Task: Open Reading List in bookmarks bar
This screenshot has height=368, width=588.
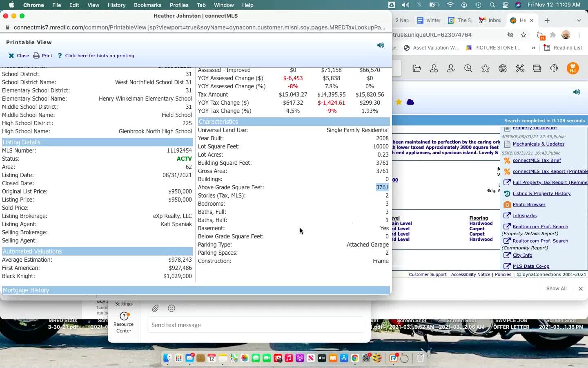Action: coord(563,48)
